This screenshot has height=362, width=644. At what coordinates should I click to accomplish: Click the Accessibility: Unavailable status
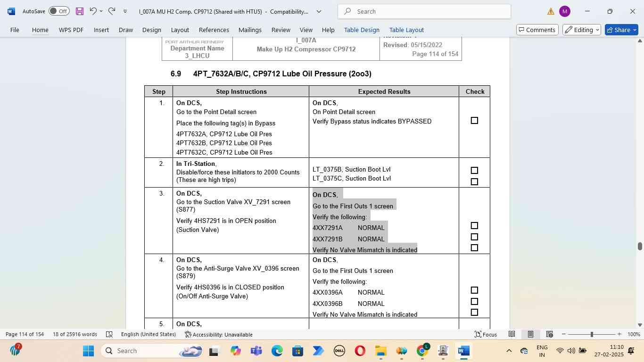(219, 334)
